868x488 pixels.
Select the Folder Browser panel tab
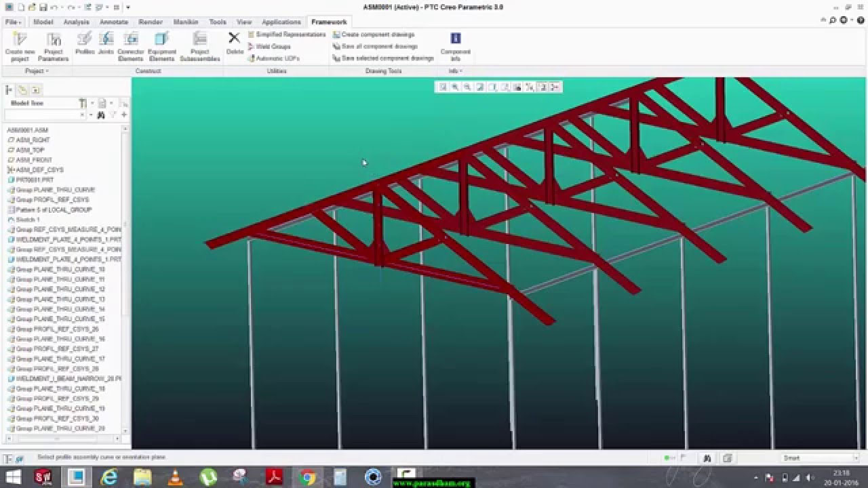[x=22, y=89]
